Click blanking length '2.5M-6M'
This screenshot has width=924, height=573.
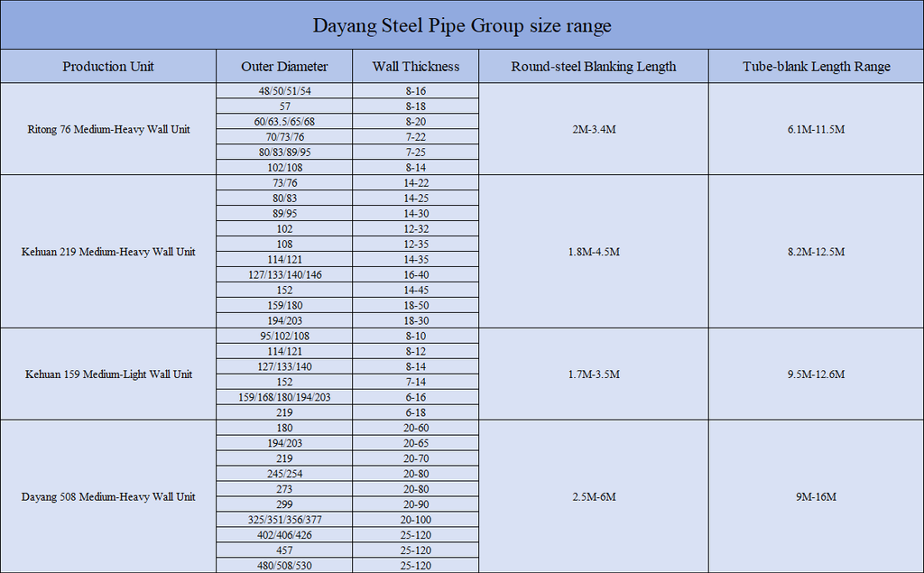[594, 497]
